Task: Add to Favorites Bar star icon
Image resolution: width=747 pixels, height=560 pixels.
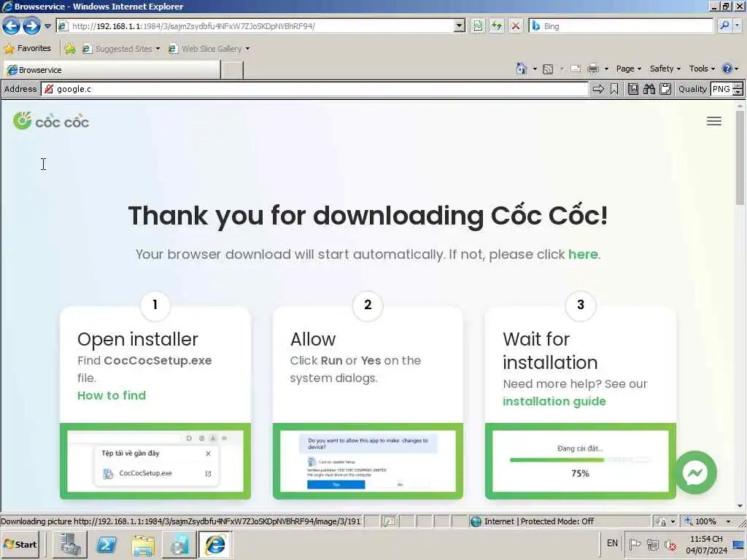Action: (70, 48)
